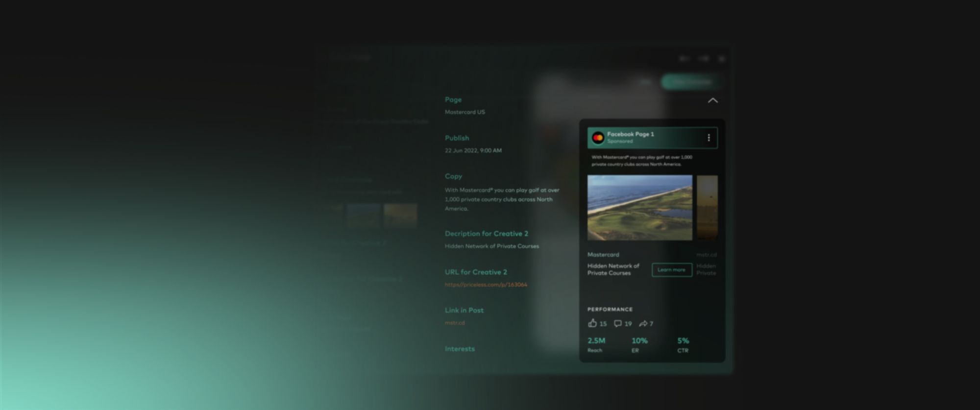Click the 2.5M Reach metric
The width and height of the screenshot is (980, 410).
coord(596,340)
